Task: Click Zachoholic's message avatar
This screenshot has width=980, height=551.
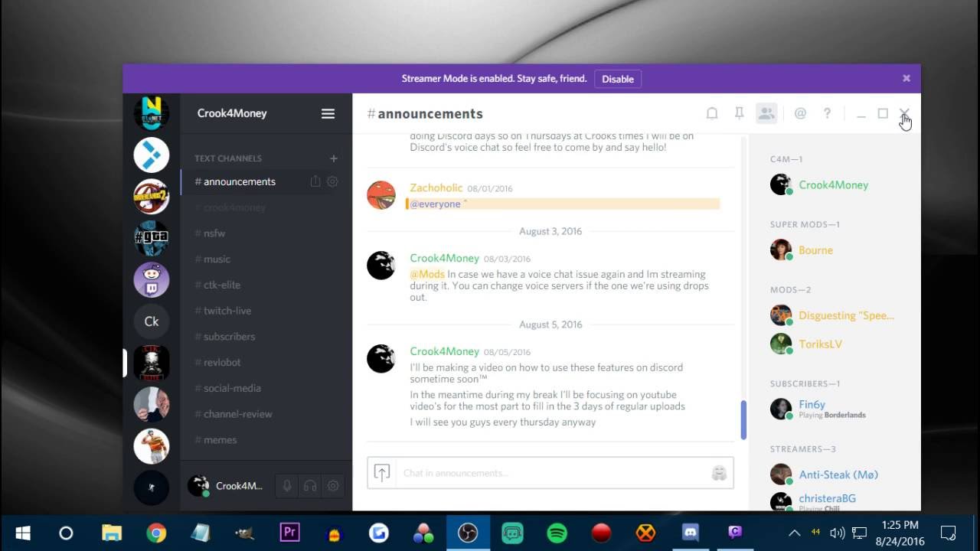Action: pos(381,195)
